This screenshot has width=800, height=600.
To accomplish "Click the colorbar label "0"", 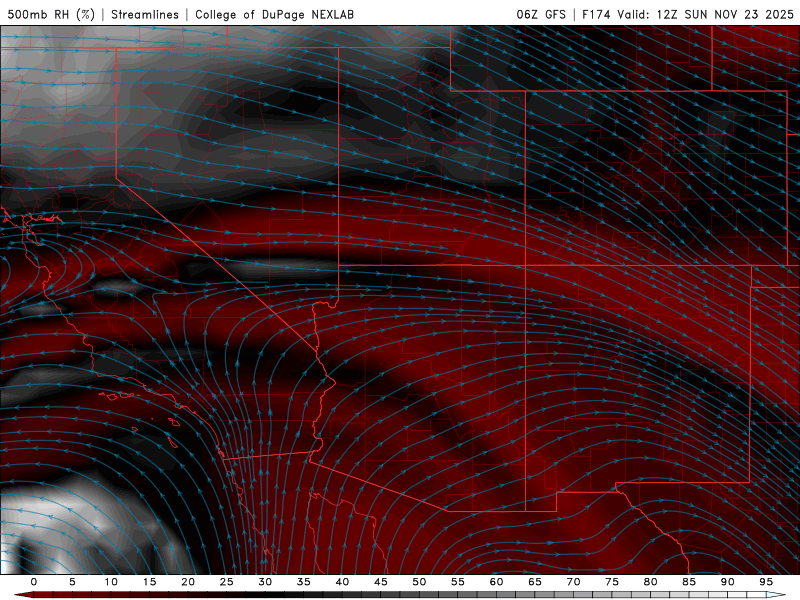I will point(34,582).
